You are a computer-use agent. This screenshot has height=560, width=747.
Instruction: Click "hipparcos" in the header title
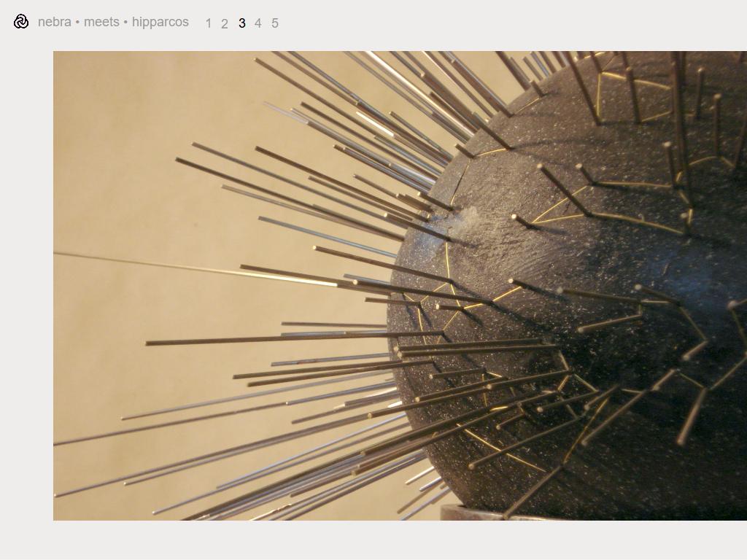click(x=160, y=22)
